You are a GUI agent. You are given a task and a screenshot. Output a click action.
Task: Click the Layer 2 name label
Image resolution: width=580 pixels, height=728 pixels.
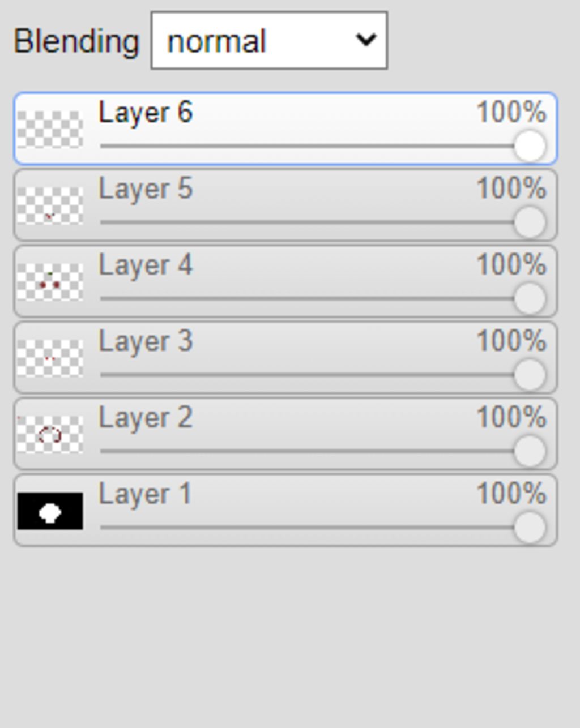click(146, 418)
